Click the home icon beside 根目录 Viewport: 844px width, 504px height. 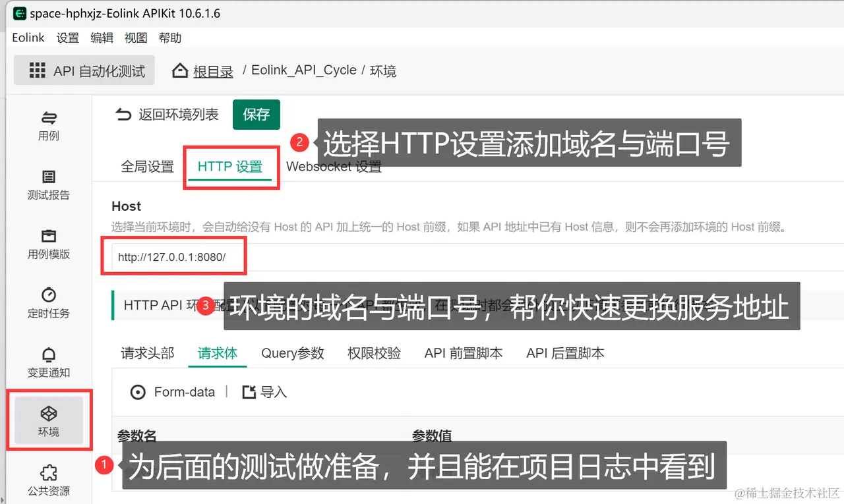pyautogui.click(x=180, y=70)
